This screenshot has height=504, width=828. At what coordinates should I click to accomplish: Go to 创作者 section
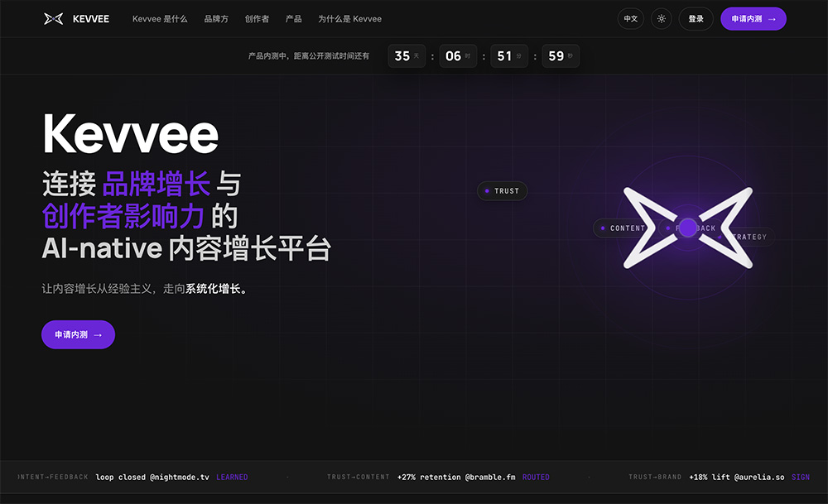[x=257, y=19]
